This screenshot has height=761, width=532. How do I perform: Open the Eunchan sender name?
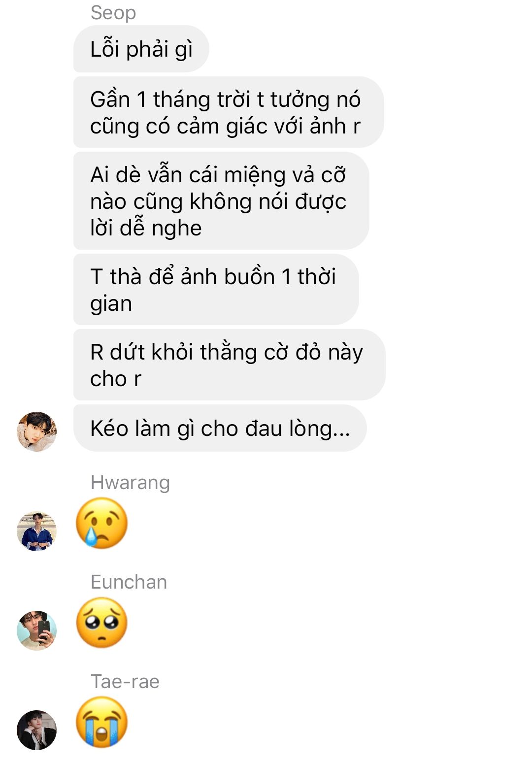tap(129, 582)
